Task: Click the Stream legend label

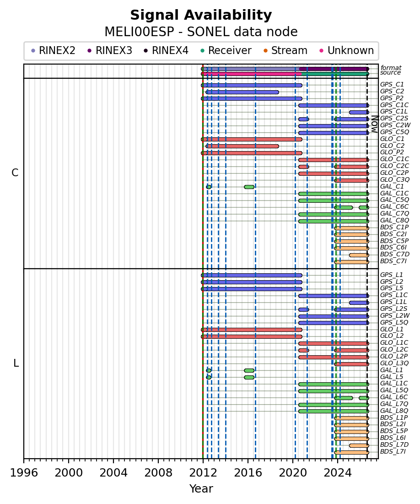Action: (x=289, y=51)
